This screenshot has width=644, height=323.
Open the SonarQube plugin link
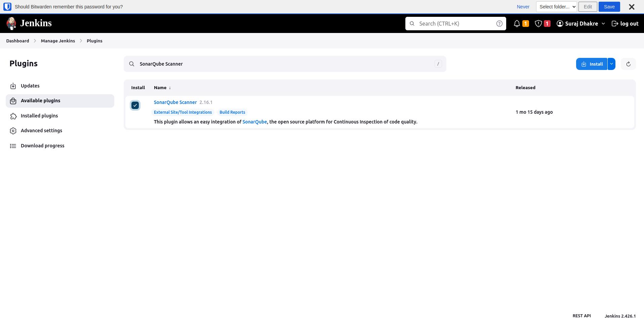tap(254, 121)
